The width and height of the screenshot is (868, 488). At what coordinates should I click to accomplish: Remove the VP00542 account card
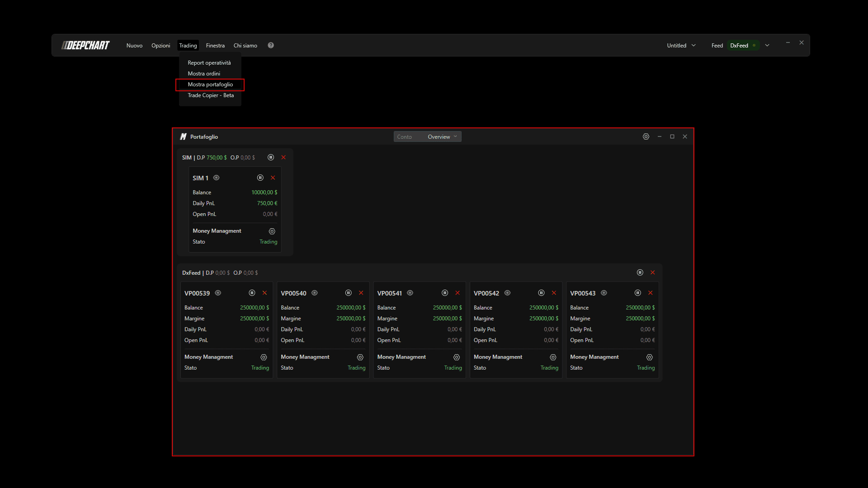click(554, 293)
